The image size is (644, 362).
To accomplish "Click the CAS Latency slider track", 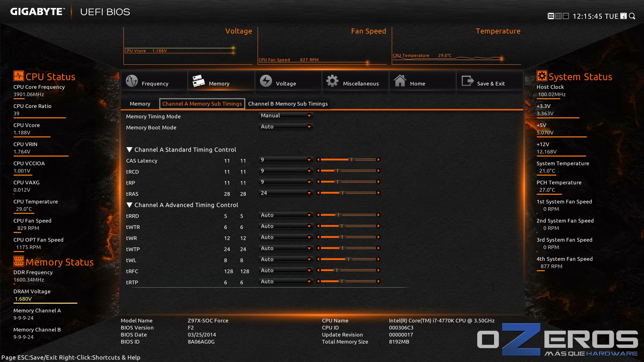I will (x=348, y=160).
